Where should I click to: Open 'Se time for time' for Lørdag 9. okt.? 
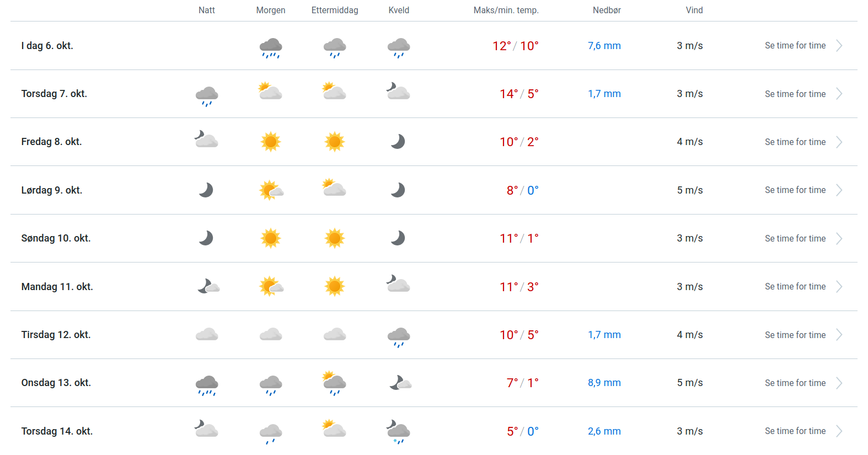point(795,190)
